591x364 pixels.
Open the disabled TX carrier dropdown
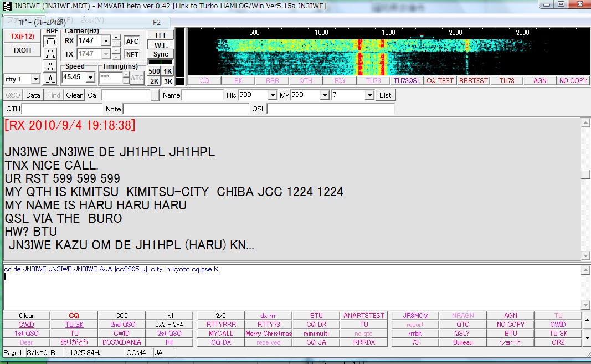(x=106, y=54)
